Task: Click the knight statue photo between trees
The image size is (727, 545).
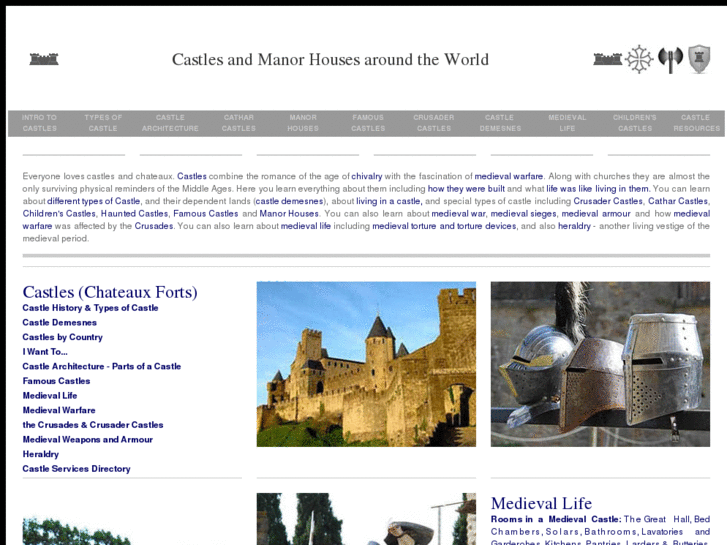Action: pyautogui.click(x=366, y=519)
